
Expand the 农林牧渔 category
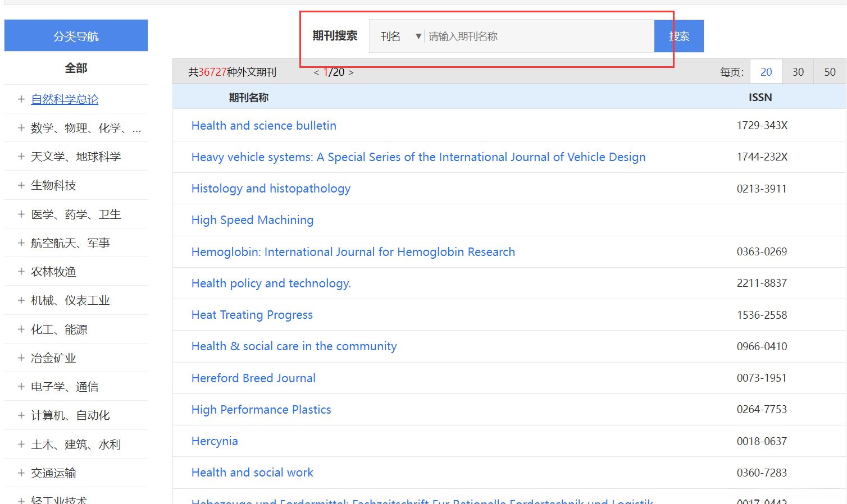[21, 272]
